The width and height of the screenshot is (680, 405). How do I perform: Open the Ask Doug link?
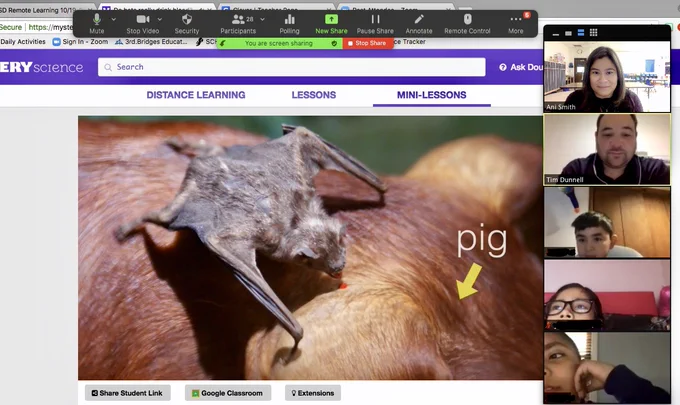click(x=521, y=67)
